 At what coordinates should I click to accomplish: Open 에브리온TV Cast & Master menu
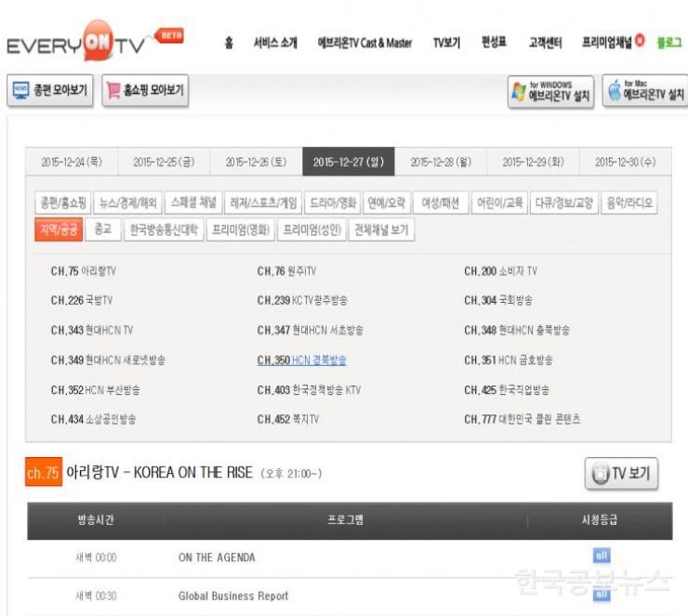pyautogui.click(x=364, y=43)
